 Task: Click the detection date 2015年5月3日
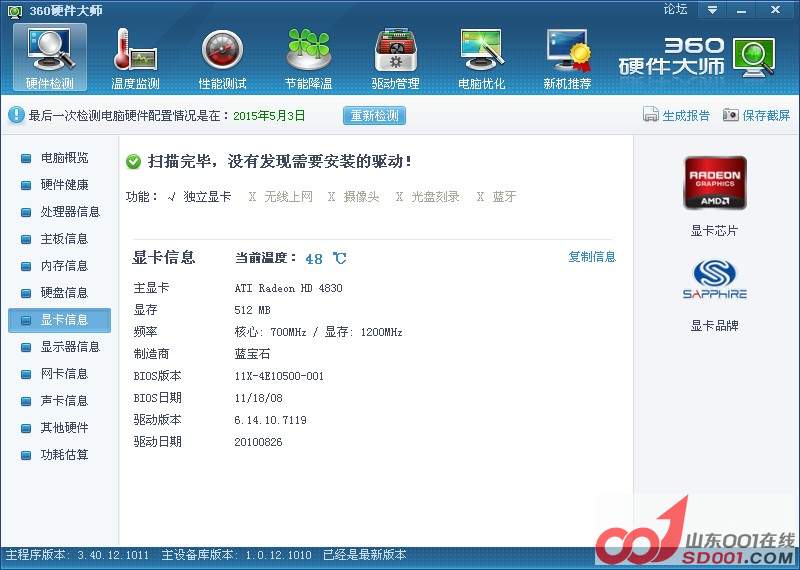pyautogui.click(x=269, y=115)
